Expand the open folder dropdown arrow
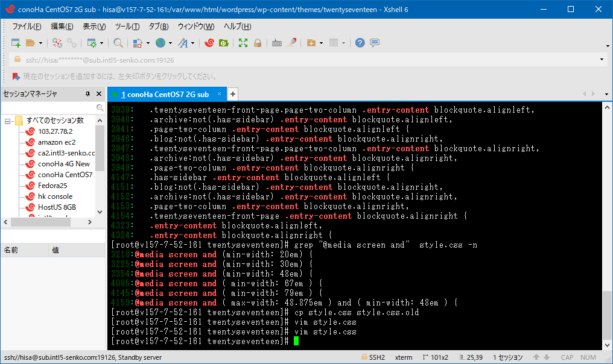613x364 pixels. (40, 43)
